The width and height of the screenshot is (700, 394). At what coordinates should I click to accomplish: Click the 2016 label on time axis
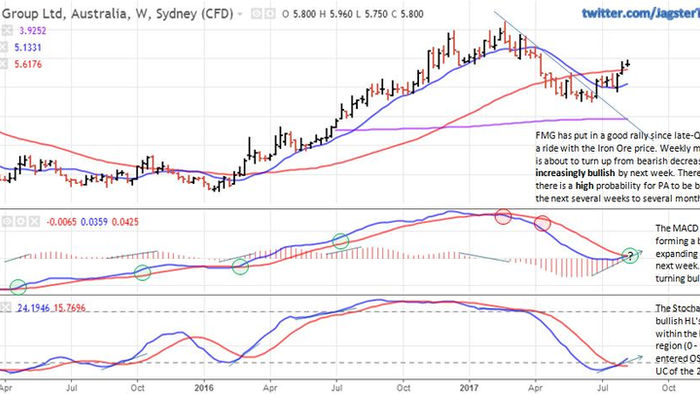[x=204, y=388]
